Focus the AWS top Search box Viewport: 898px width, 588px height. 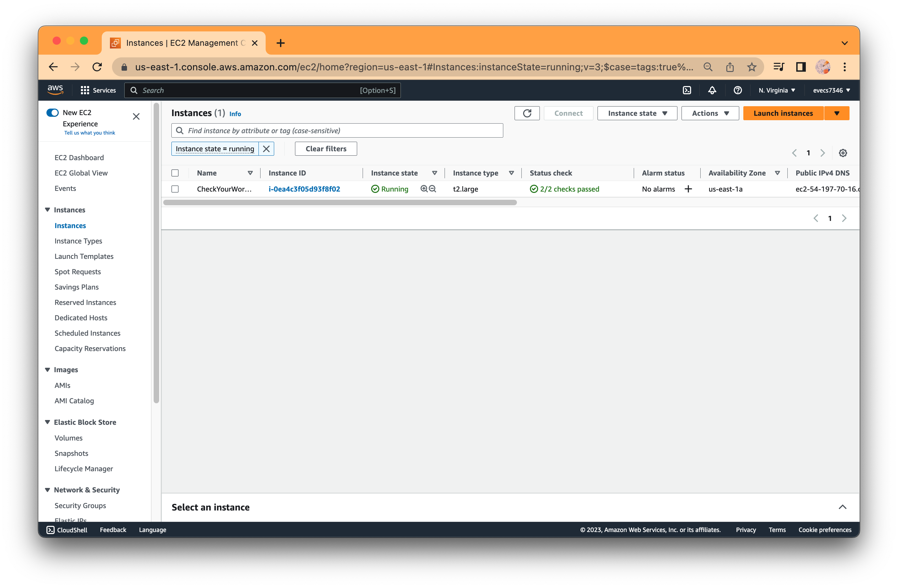pyautogui.click(x=262, y=90)
